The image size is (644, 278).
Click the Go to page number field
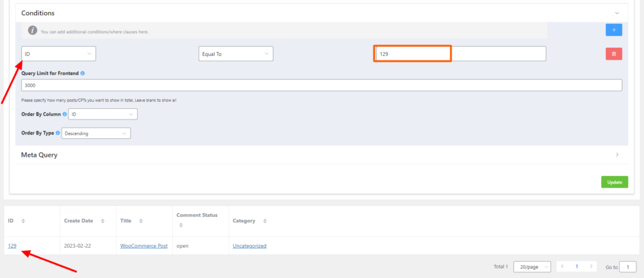(x=628, y=267)
